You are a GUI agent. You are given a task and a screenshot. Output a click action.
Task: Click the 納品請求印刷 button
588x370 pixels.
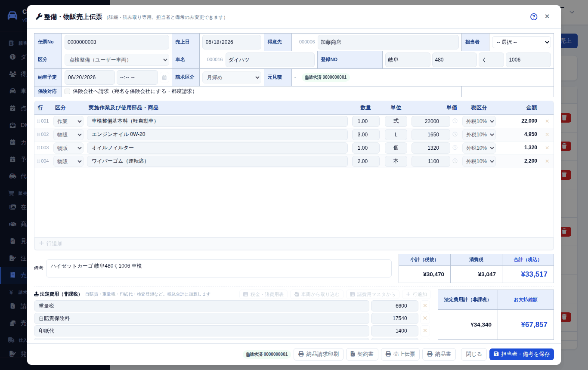click(319, 354)
